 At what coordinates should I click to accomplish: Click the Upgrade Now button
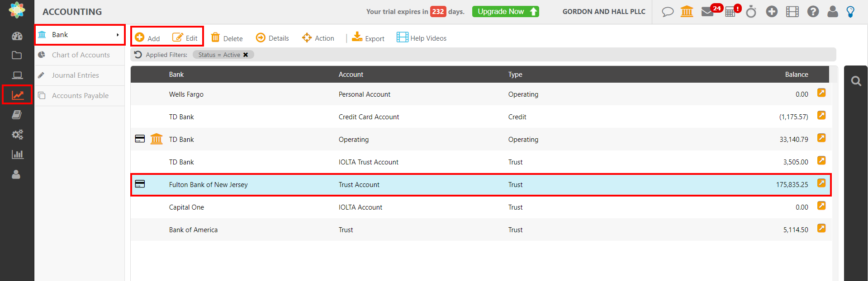coord(506,12)
